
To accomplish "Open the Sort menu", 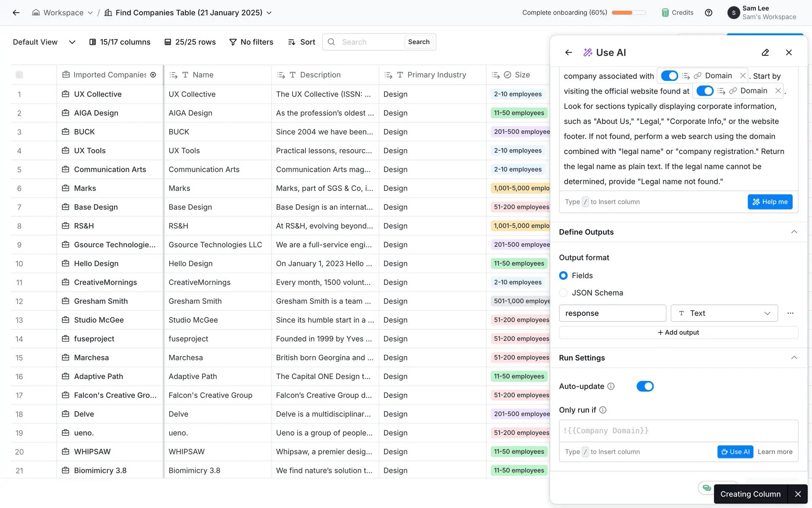I will pyautogui.click(x=302, y=42).
